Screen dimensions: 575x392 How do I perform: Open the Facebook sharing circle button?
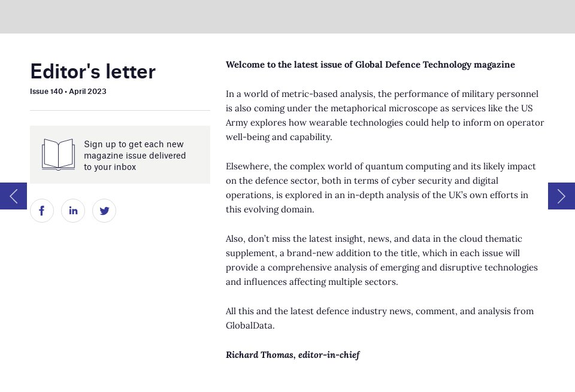[42, 211]
